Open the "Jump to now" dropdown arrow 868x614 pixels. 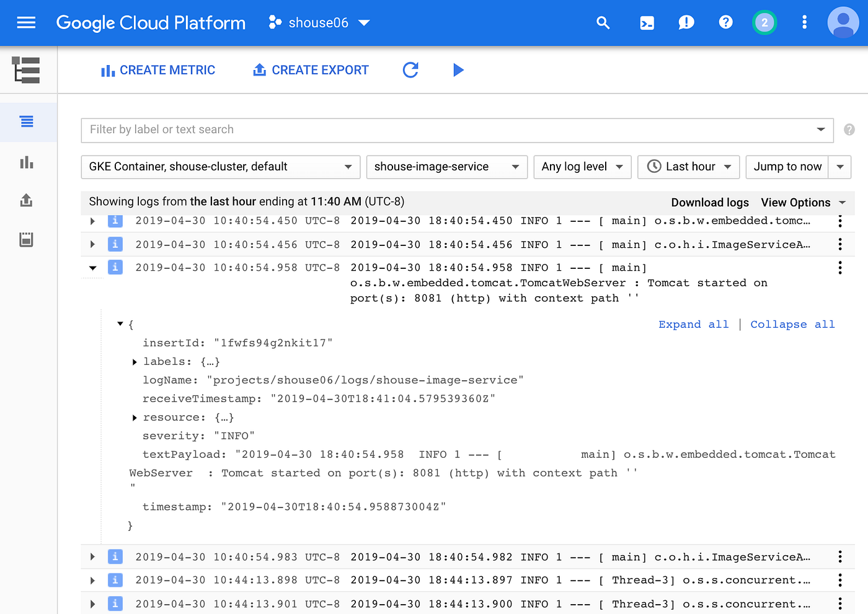840,167
